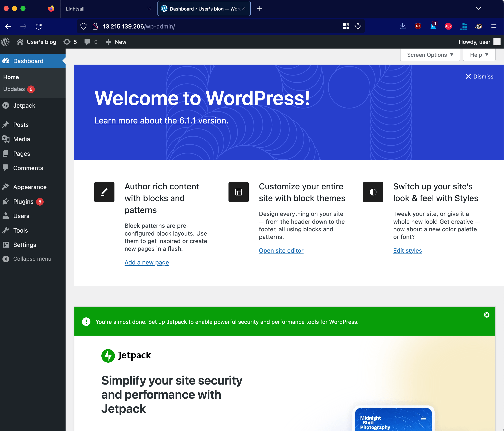Expand the Help dropdown
This screenshot has height=431, width=504.
coord(478,54)
